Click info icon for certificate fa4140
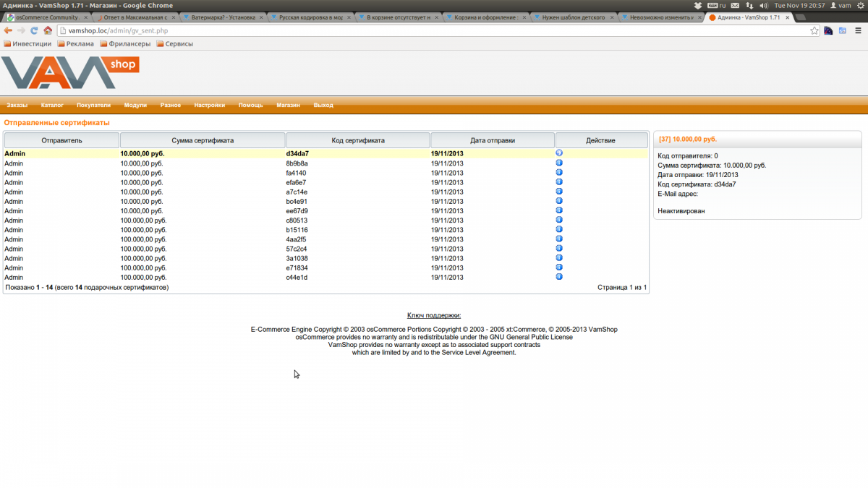 click(559, 173)
